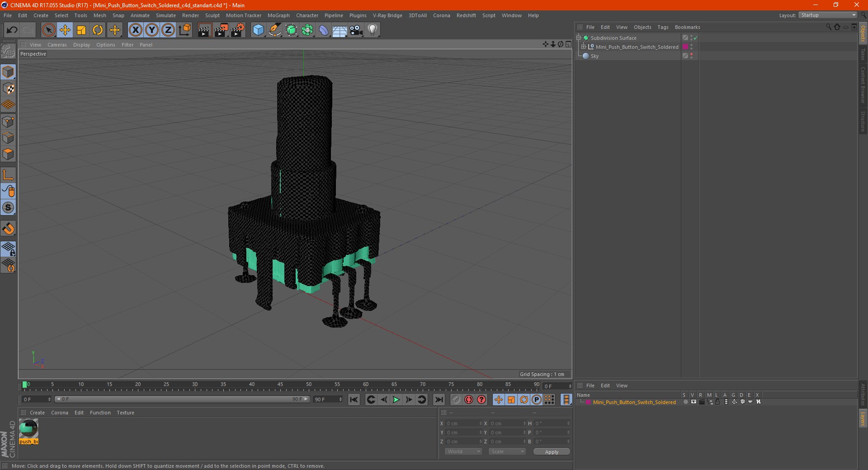Expand Mini_Push_Button_Switch_Soldered object tree
The width and height of the screenshot is (868, 470).
[x=583, y=47]
